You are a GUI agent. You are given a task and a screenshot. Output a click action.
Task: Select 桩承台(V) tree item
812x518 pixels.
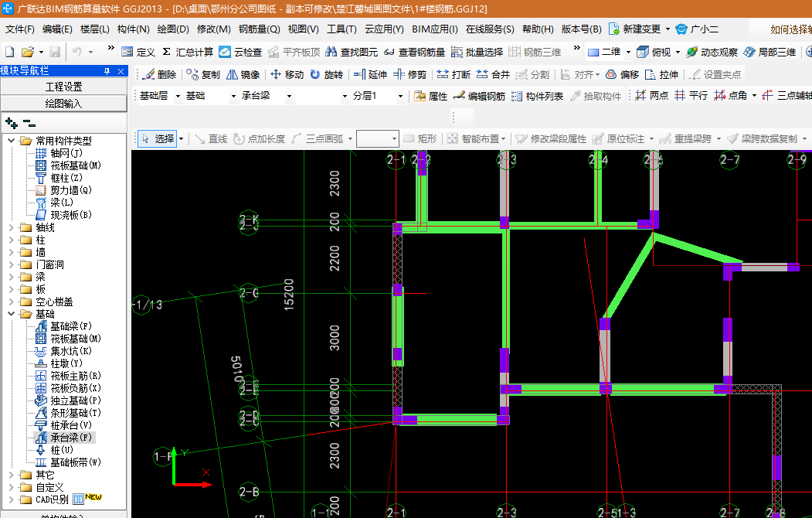[x=71, y=425]
